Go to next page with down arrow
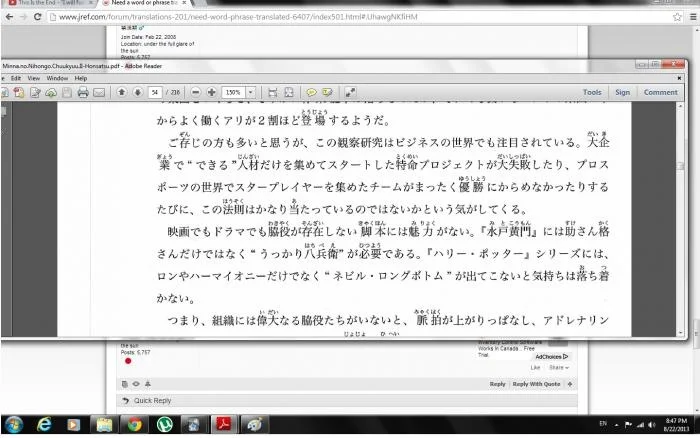Image resolution: width=700 pixels, height=438 pixels. coord(138,92)
